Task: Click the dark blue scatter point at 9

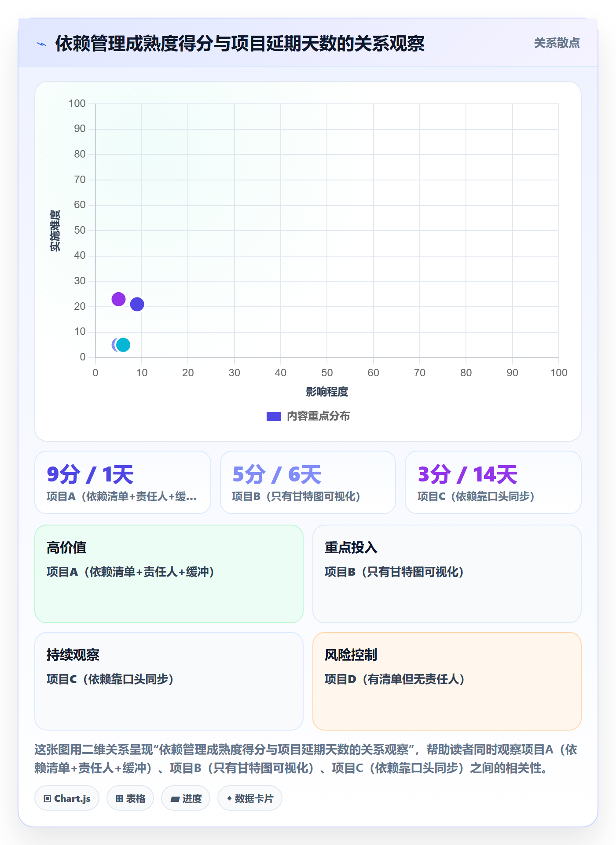Action: (x=137, y=304)
